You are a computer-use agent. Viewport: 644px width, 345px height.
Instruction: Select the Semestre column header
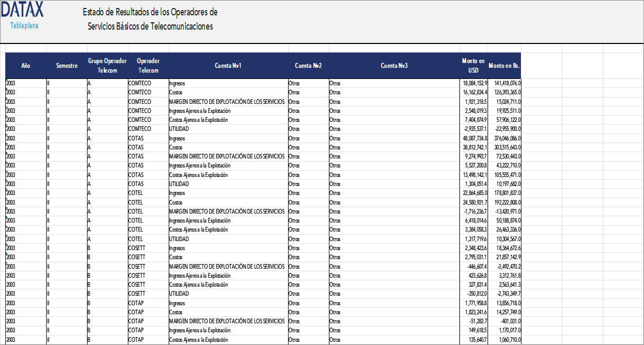67,66
